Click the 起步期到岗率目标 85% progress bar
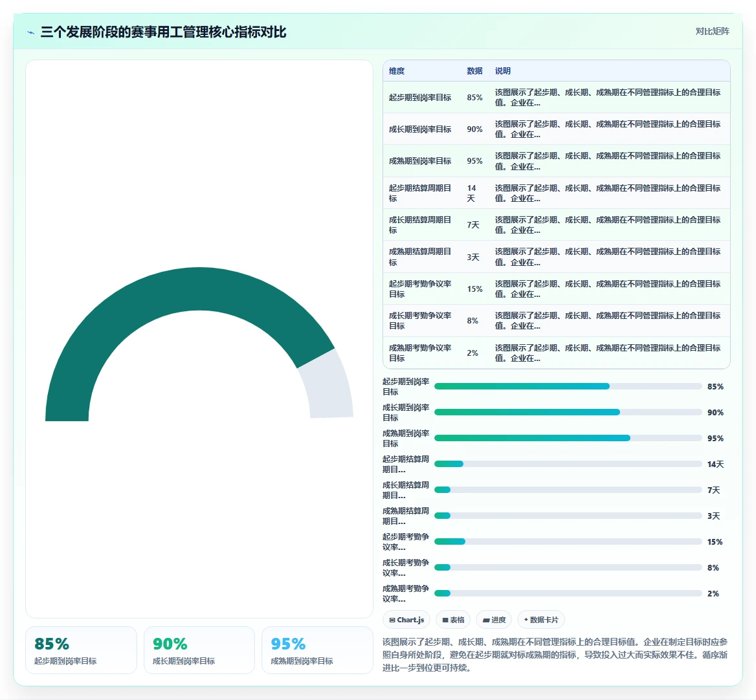 click(568, 386)
